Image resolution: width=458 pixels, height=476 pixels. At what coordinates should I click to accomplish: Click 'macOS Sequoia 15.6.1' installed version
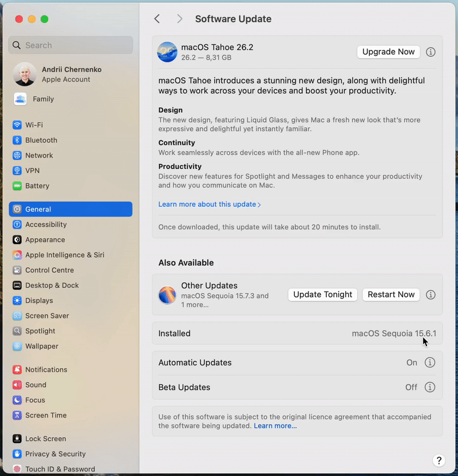coord(394,333)
